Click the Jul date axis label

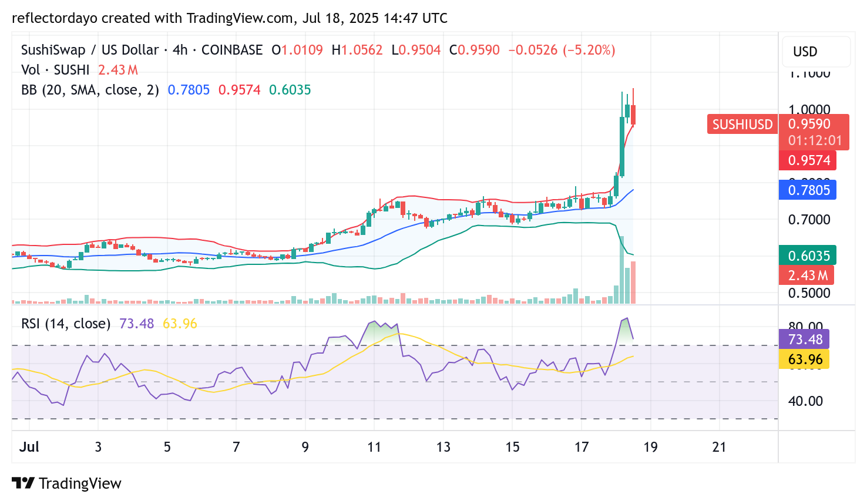[x=29, y=447]
